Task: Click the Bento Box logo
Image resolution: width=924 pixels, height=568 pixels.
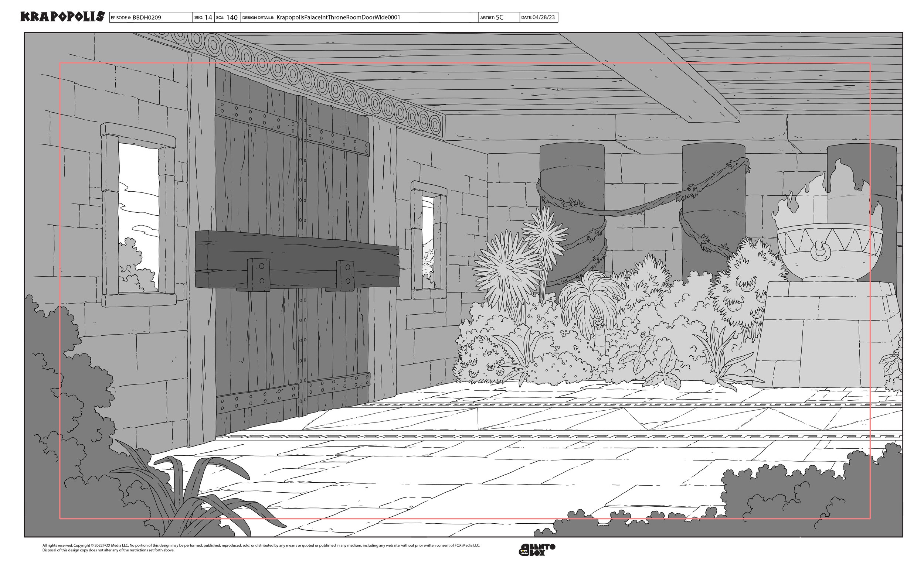Action: point(537,550)
